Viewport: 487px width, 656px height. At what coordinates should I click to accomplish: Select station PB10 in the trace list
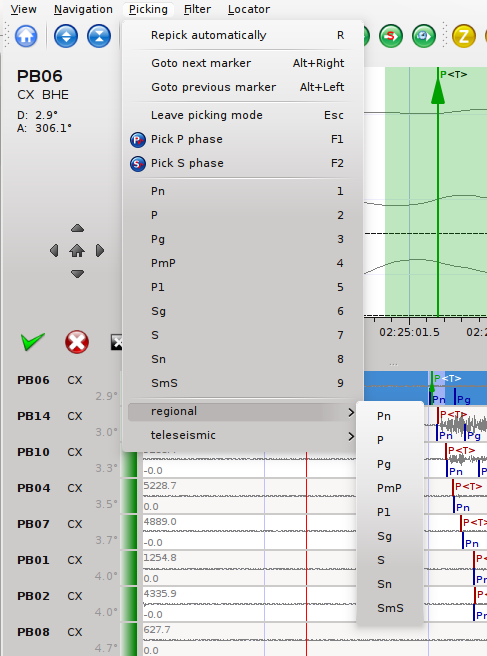coord(33,452)
